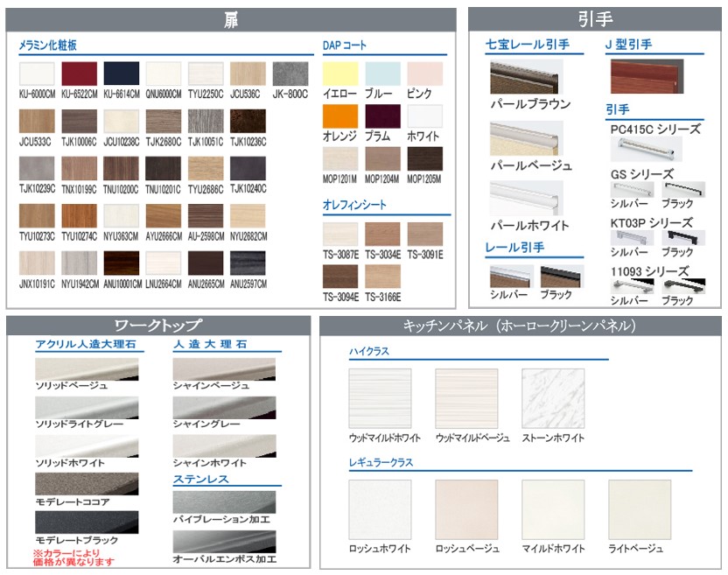The height and width of the screenshot is (575, 728).
Task: Select the PC415C series handle image
Action: click(x=646, y=149)
